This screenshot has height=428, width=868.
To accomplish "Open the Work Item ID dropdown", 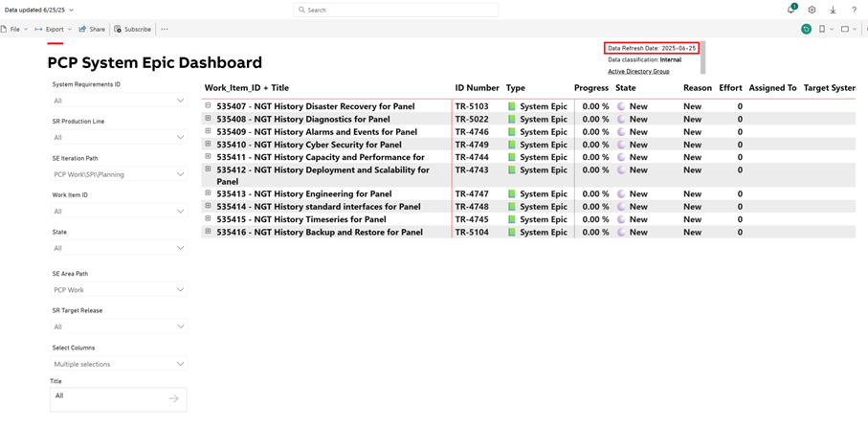I will (x=119, y=211).
